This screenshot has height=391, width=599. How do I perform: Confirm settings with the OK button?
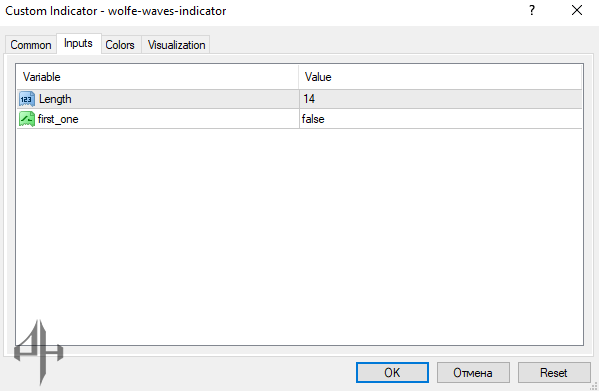click(392, 373)
